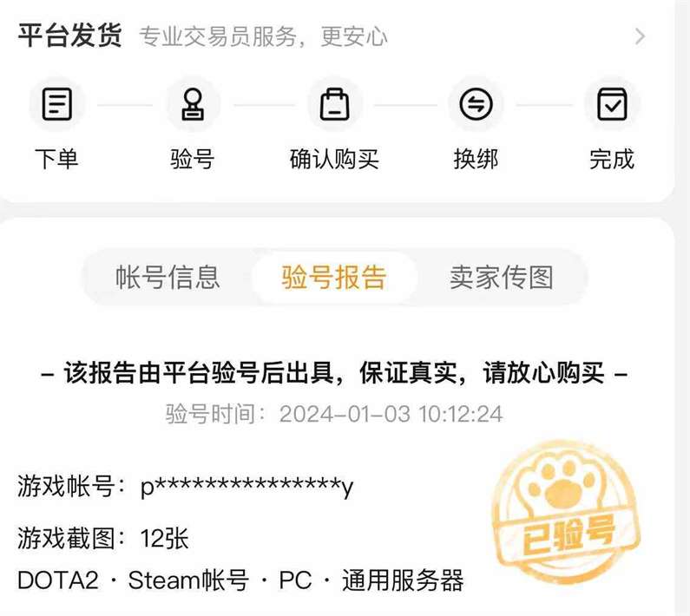Tap the 下单 order step icon
The image size is (690, 616).
(56, 104)
